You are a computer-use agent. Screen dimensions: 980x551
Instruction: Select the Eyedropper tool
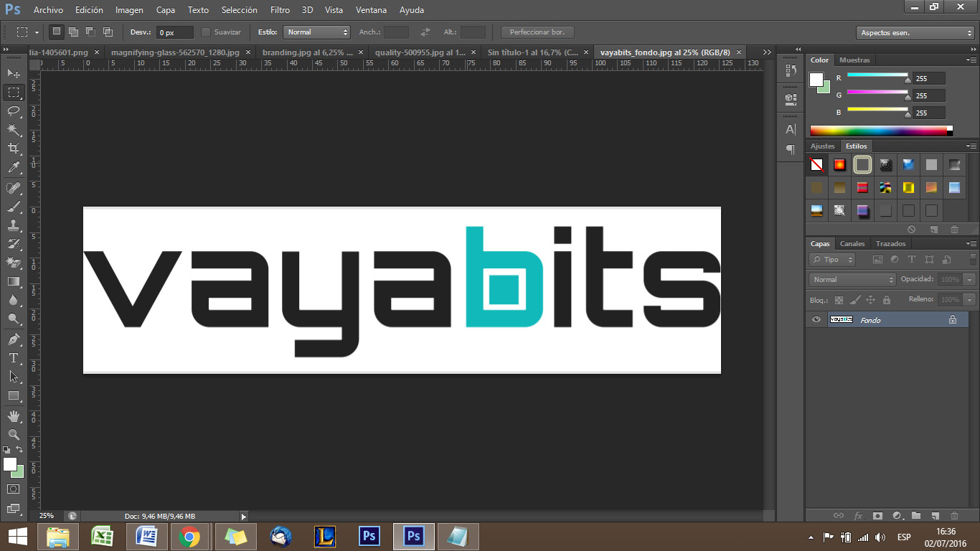point(14,168)
